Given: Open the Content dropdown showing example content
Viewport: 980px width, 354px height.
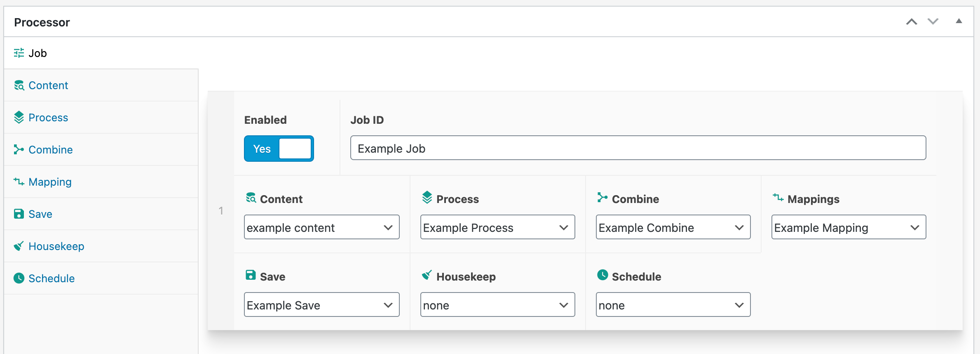Looking at the screenshot, I should [x=322, y=227].
